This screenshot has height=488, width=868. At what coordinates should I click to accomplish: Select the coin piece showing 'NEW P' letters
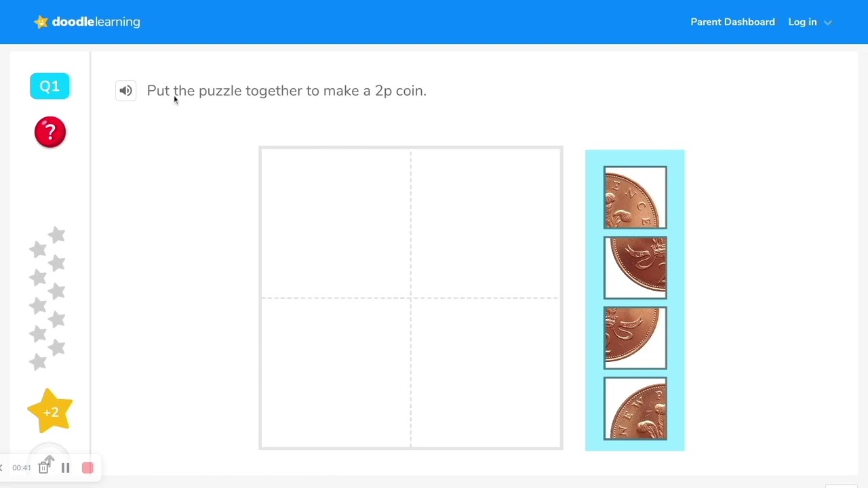[x=635, y=409]
